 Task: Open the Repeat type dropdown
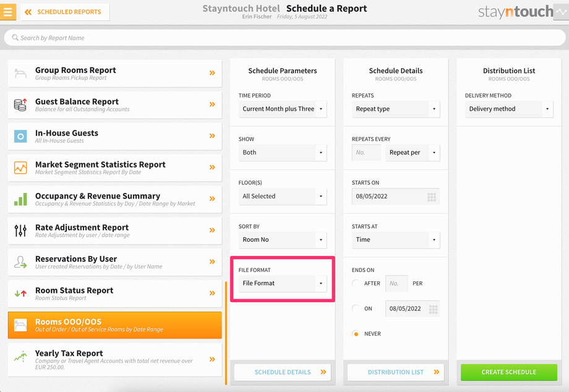pyautogui.click(x=396, y=109)
